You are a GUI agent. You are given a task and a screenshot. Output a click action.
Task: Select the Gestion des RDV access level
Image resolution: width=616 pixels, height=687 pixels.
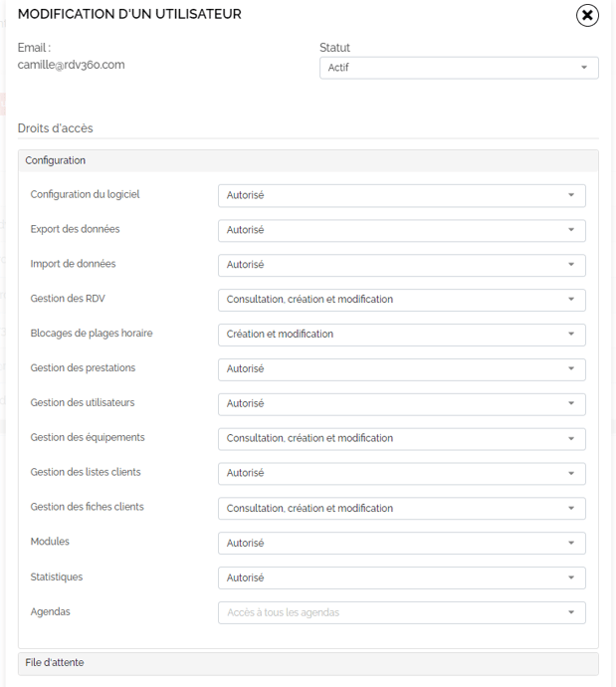click(401, 300)
